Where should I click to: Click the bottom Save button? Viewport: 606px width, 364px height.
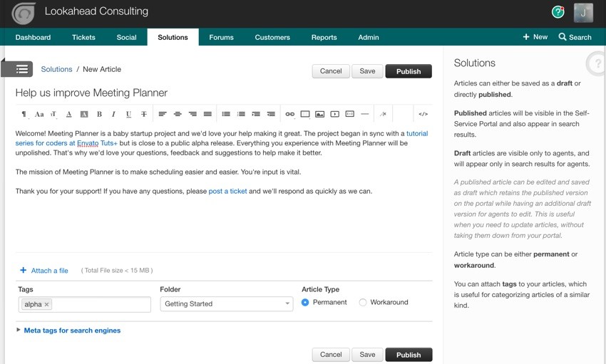[367, 354]
